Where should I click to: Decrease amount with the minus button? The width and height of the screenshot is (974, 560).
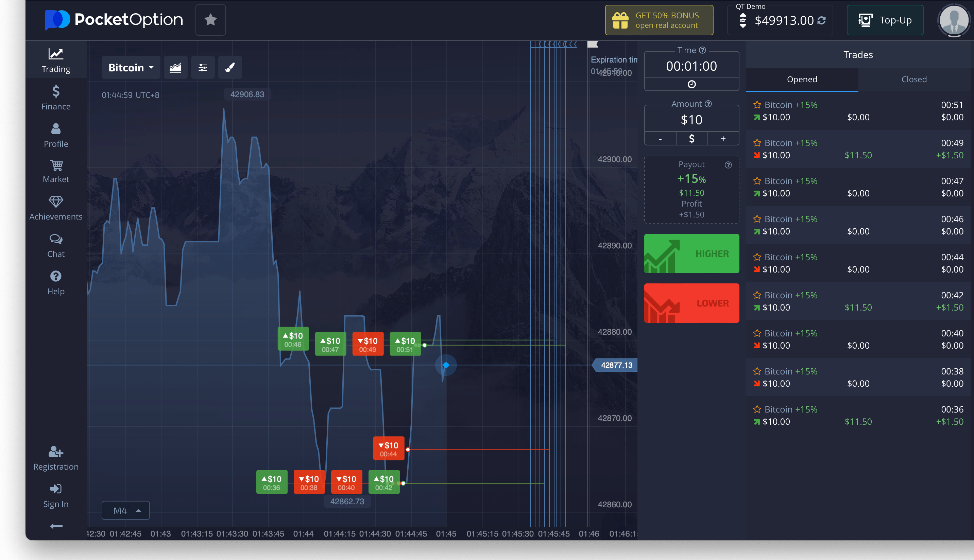pos(660,138)
